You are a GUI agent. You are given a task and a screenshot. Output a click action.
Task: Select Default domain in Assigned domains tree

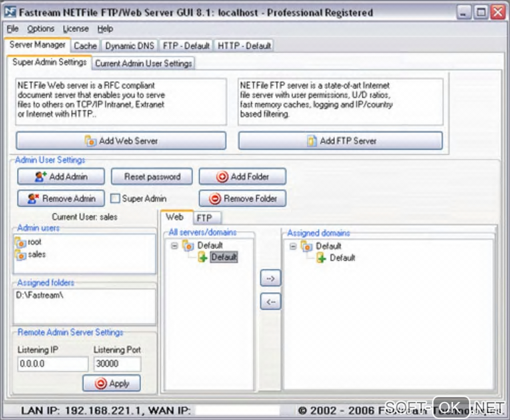pyautogui.click(x=342, y=257)
